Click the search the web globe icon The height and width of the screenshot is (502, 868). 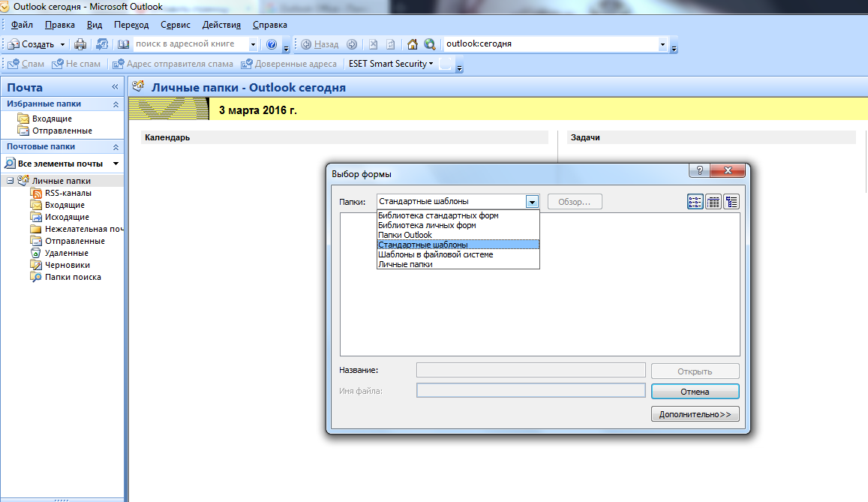430,44
